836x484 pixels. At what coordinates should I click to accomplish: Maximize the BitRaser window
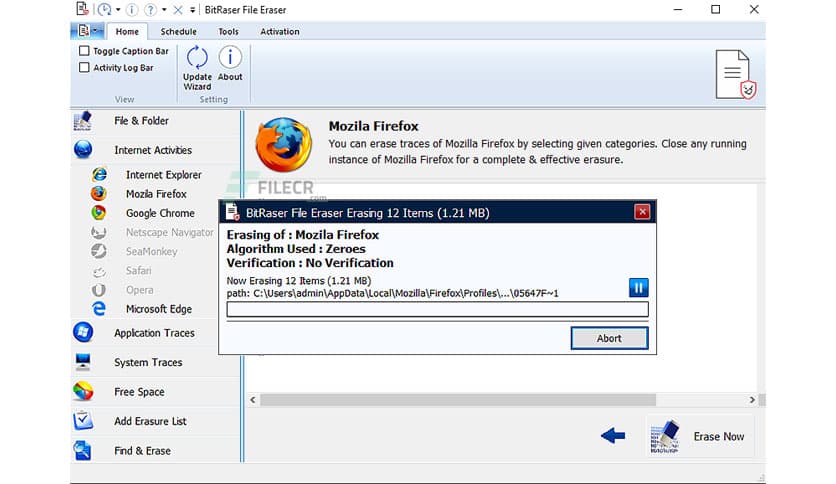click(x=716, y=10)
